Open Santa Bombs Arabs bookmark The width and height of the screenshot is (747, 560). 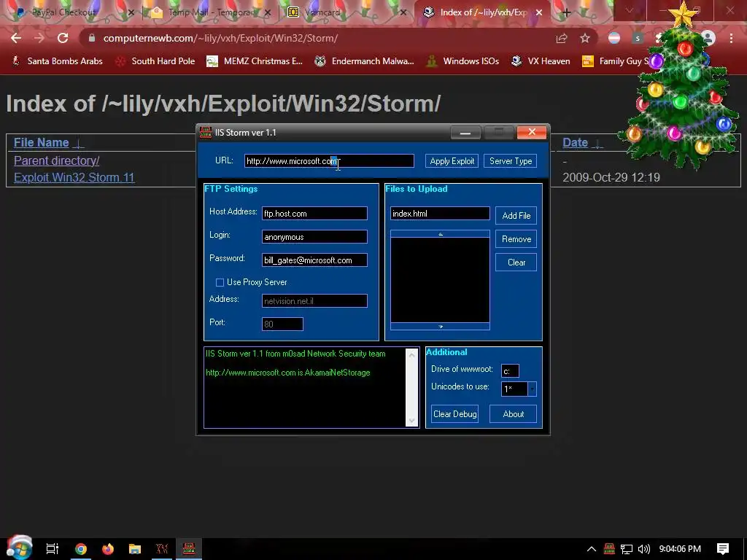tap(57, 61)
